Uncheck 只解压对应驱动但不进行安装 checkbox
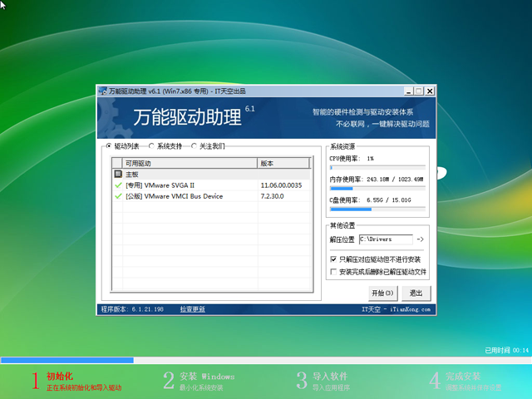This screenshot has width=532, height=399. 333,259
